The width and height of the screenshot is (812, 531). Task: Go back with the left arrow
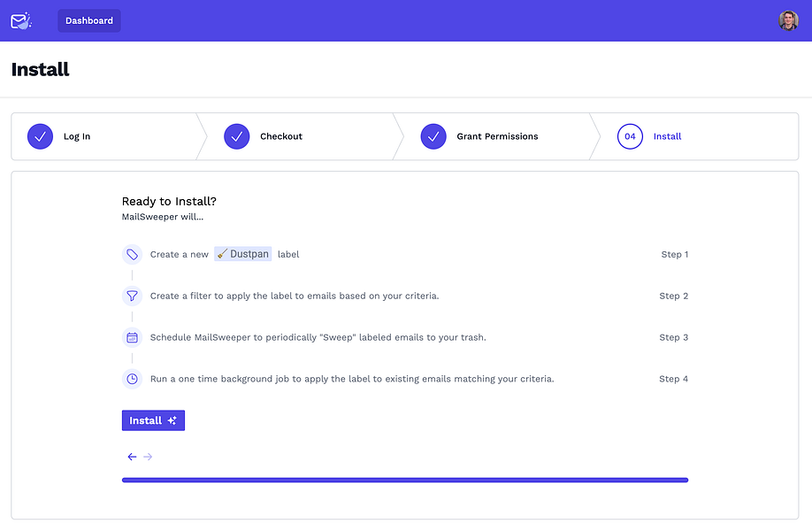[x=132, y=457]
